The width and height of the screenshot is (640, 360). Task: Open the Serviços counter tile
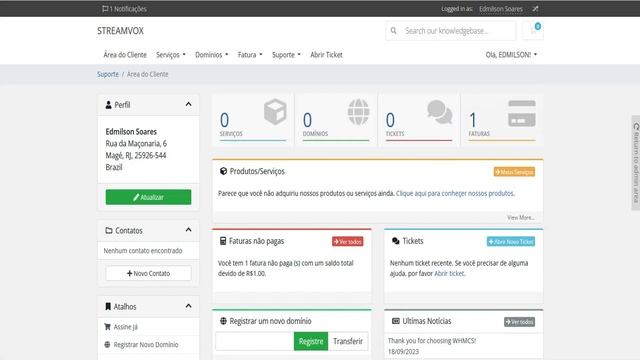[253, 119]
